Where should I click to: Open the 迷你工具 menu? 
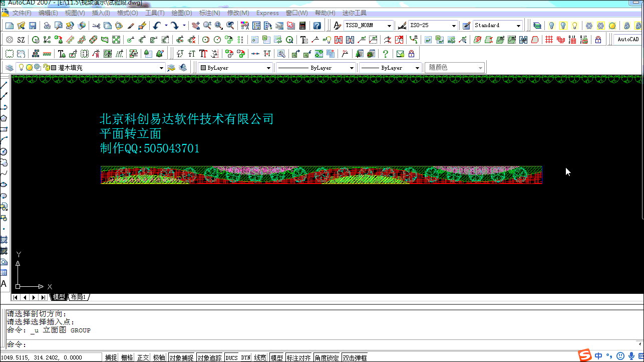click(355, 13)
